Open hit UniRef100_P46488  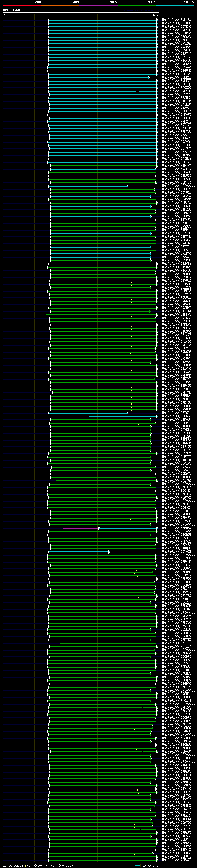[176, 61]
